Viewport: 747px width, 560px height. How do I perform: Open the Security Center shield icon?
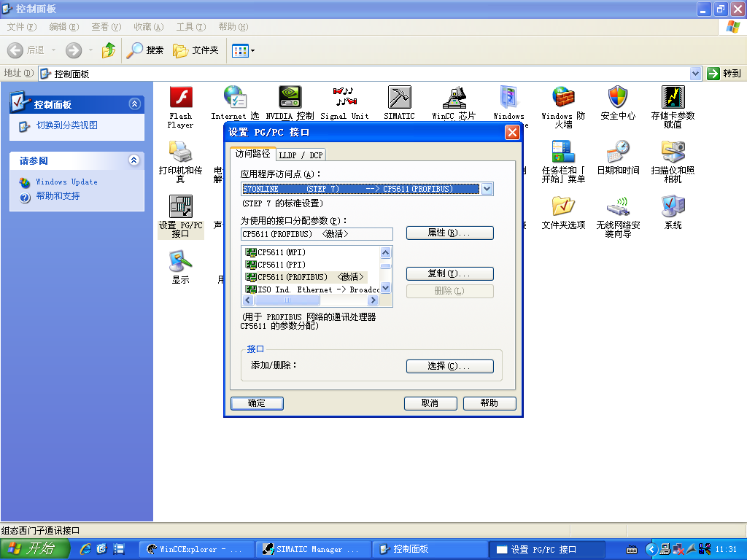618,103
